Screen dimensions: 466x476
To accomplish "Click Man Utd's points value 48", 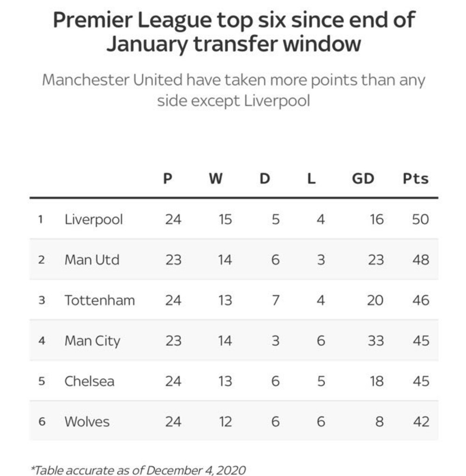I will pyautogui.click(x=420, y=259).
